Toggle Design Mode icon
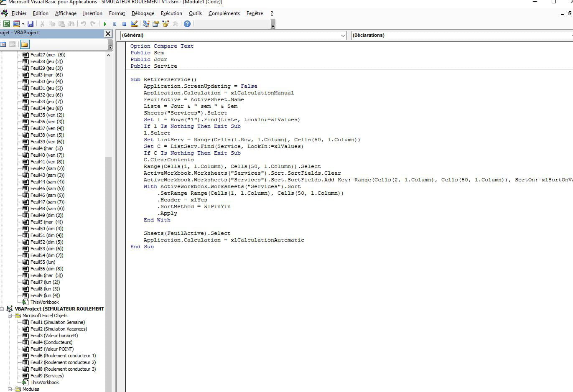The height and width of the screenshot is (392, 573). 134,24
